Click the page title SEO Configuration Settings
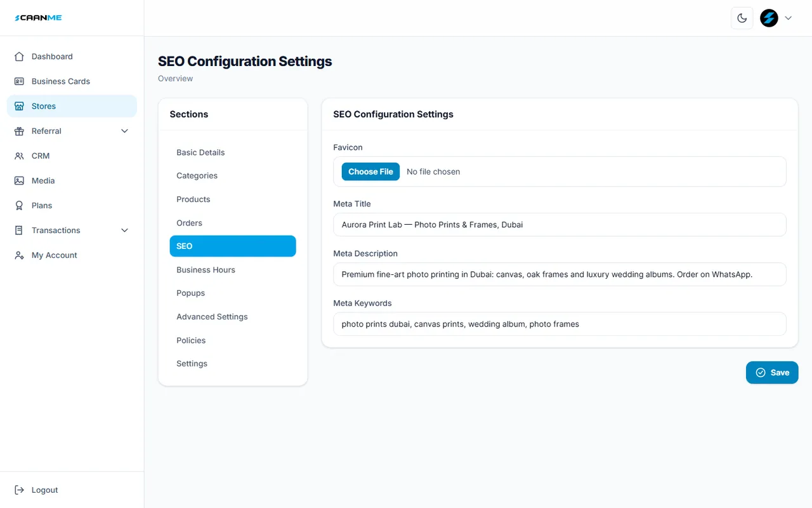Screen dimensions: 812x508 click(x=245, y=62)
